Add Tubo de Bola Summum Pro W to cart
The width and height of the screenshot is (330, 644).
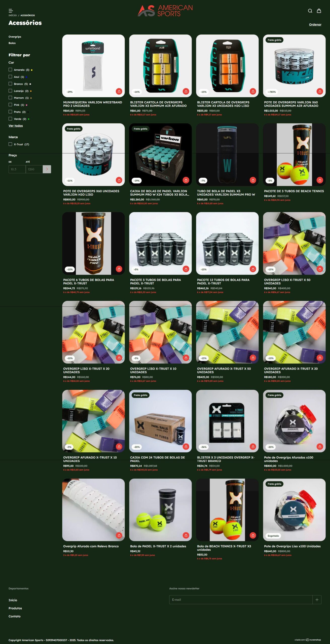[253, 180]
